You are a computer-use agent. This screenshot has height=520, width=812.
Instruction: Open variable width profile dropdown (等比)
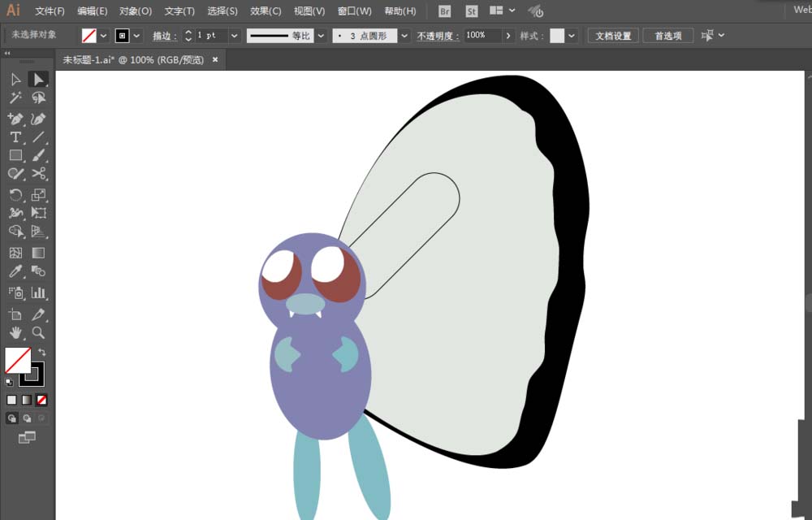tap(321, 36)
